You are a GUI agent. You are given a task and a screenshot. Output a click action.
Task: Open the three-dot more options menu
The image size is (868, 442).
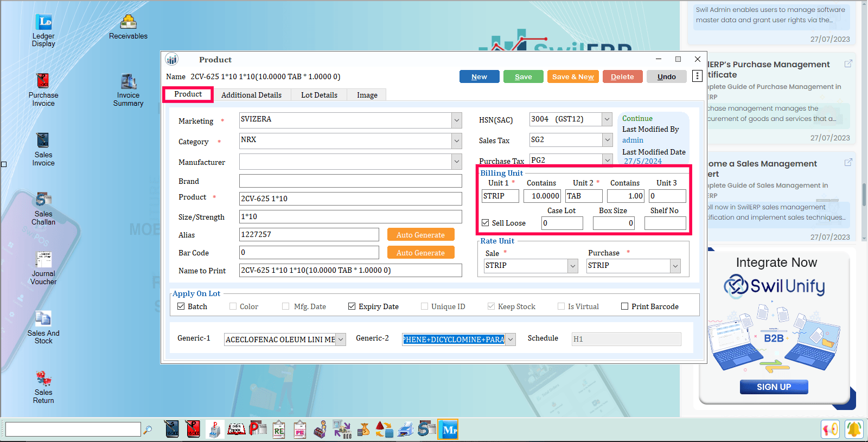[x=698, y=76]
